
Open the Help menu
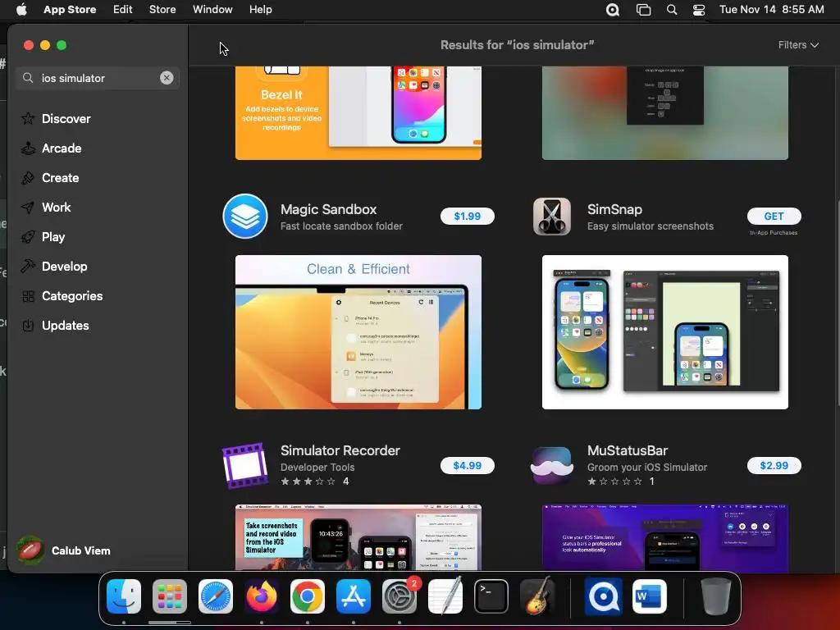point(260,9)
